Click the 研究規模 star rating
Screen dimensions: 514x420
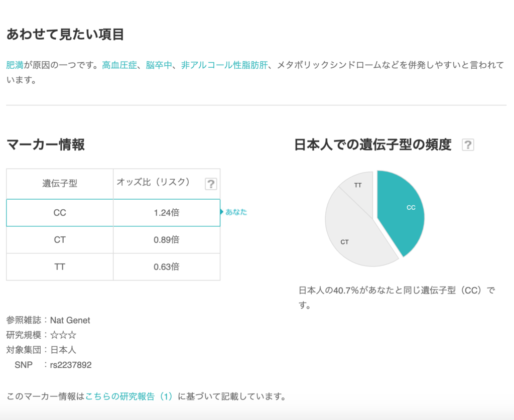click(x=63, y=335)
